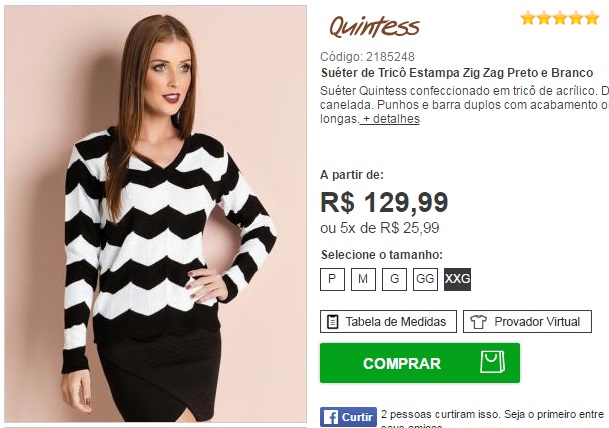Like the product with Curtir button

pyautogui.click(x=348, y=417)
